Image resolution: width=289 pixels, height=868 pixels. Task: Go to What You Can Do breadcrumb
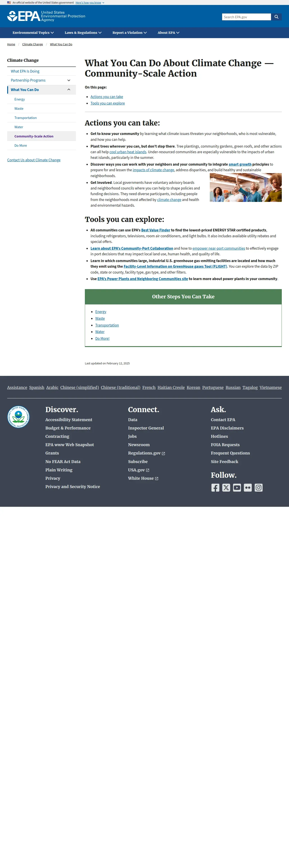click(x=61, y=44)
